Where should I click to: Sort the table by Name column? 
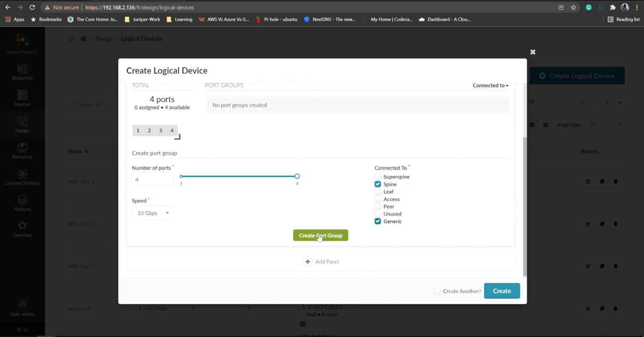point(78,152)
